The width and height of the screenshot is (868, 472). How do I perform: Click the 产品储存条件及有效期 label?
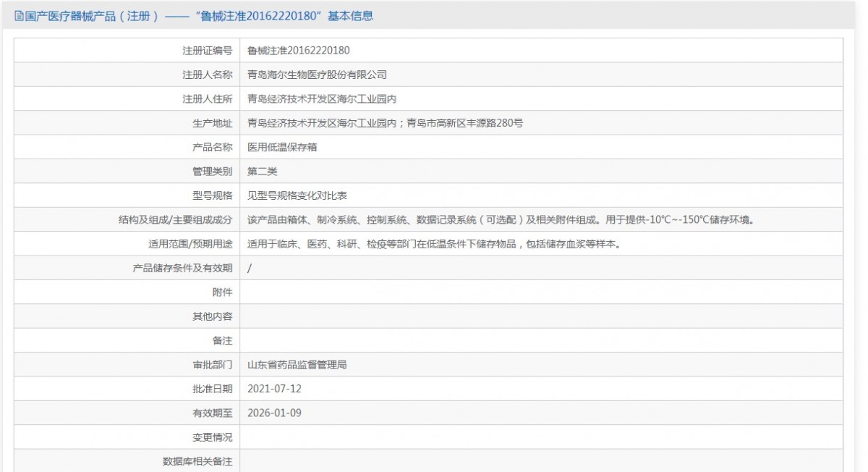(x=182, y=268)
